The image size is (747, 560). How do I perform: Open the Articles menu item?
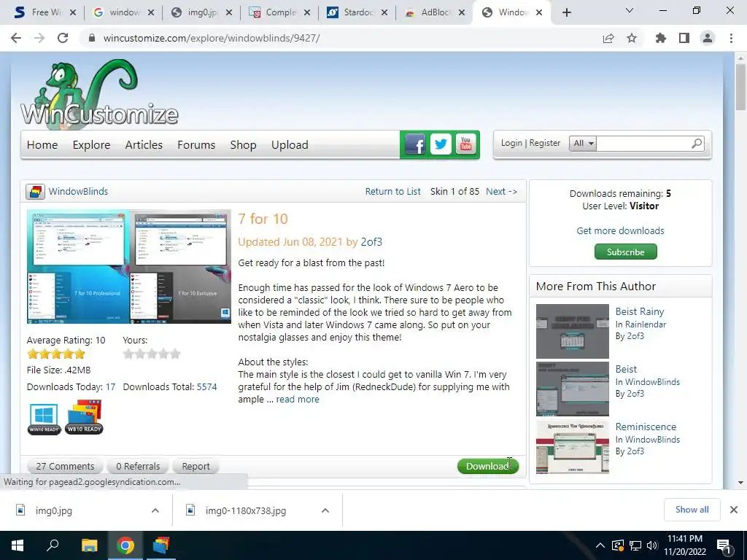click(x=144, y=145)
